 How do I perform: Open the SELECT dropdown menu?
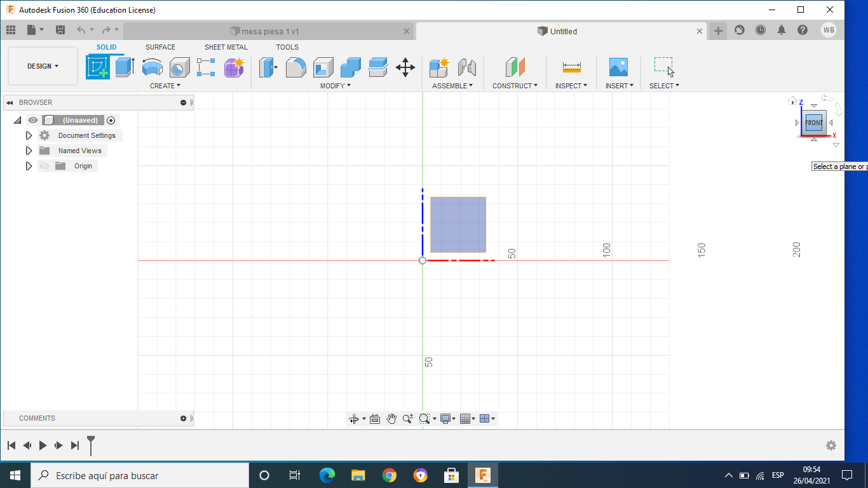click(664, 86)
